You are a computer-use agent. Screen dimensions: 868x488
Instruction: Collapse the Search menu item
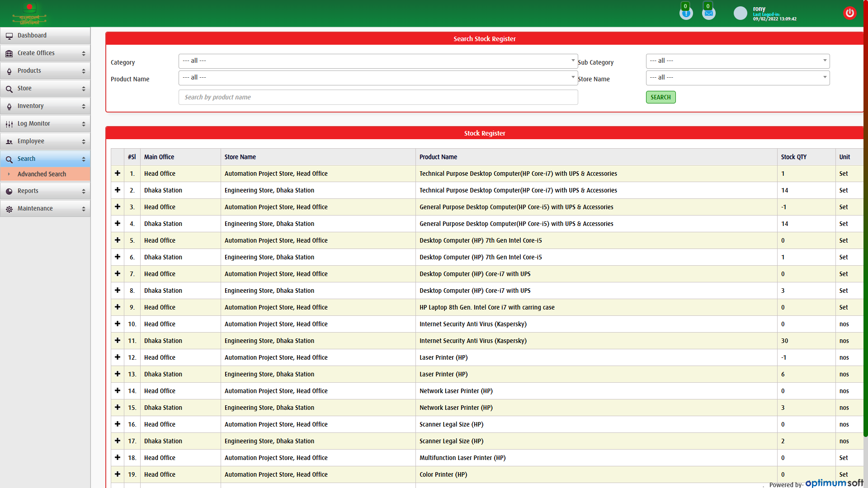[45, 159]
